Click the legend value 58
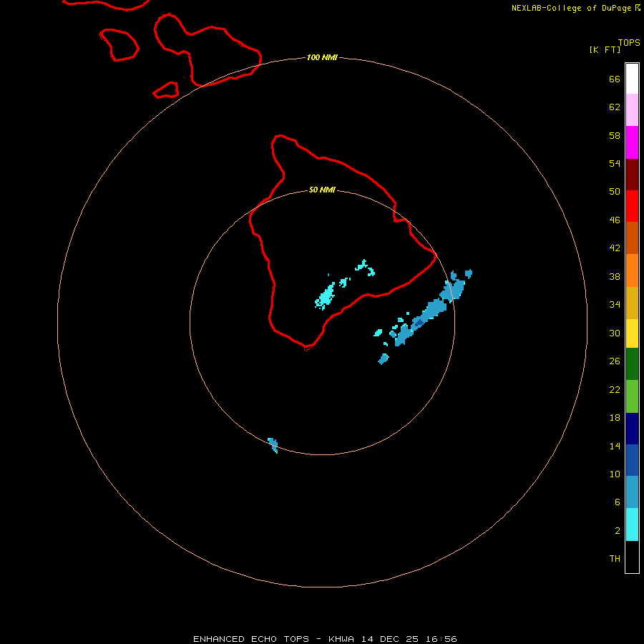This screenshot has height=644, width=644. click(x=615, y=135)
